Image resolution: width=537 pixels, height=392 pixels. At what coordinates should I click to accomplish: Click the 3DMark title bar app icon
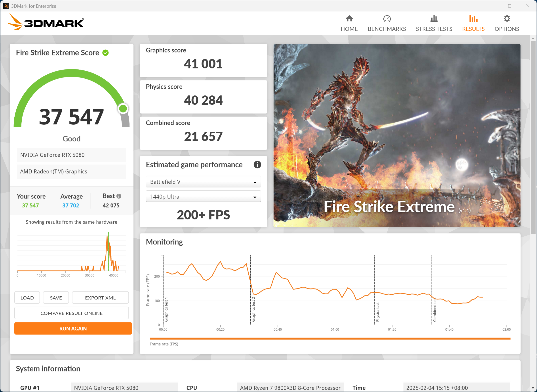[x=6, y=6]
